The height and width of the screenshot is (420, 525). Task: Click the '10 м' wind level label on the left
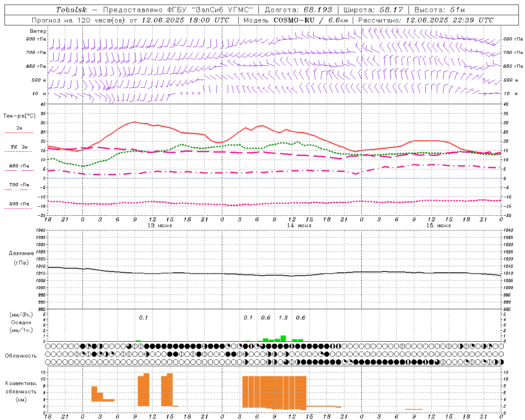pos(40,94)
